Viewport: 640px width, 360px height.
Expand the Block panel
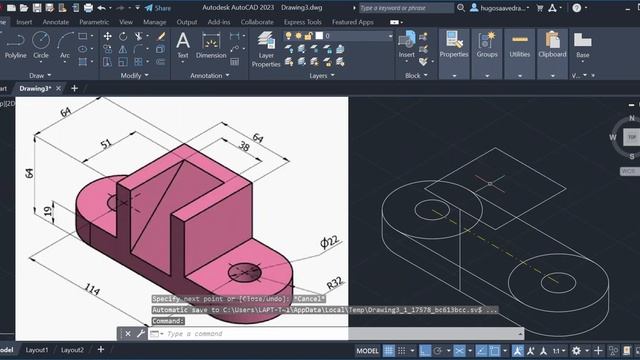tap(416, 76)
